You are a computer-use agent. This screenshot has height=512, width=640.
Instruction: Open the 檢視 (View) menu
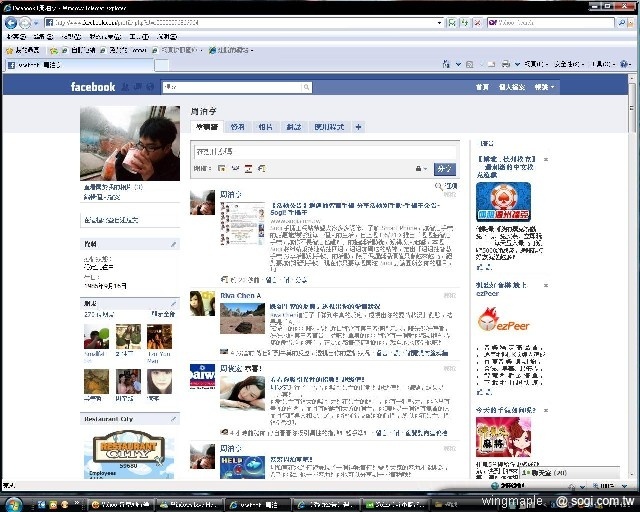tap(71, 37)
